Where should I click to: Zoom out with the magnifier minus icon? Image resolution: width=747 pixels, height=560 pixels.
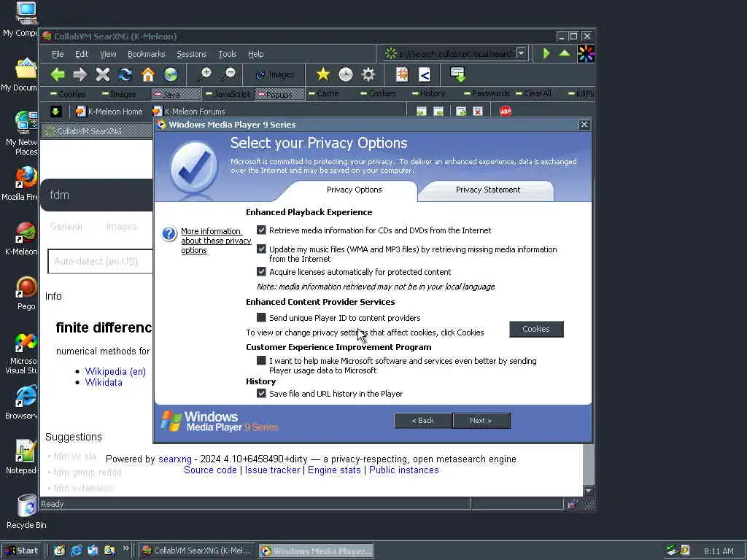click(228, 74)
